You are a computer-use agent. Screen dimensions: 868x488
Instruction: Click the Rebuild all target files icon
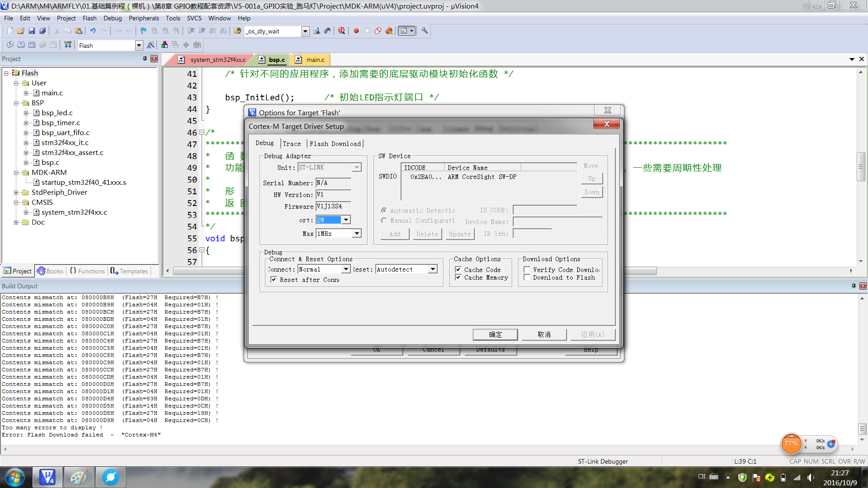(32, 45)
